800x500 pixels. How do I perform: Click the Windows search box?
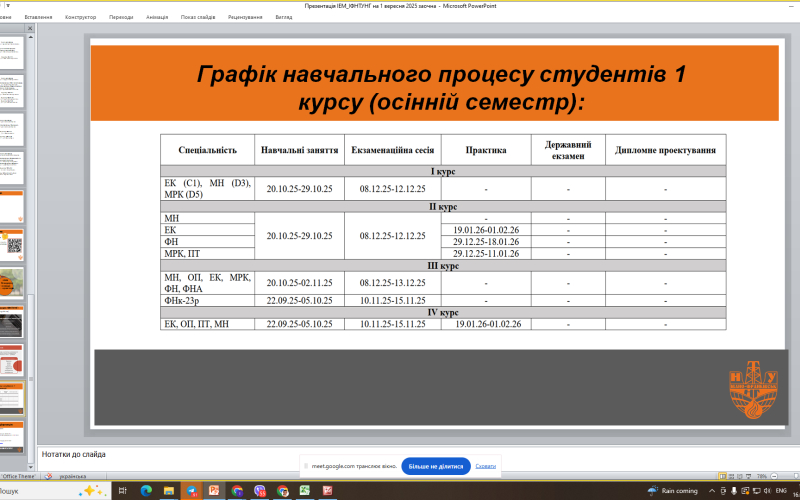pyautogui.click(x=40, y=491)
